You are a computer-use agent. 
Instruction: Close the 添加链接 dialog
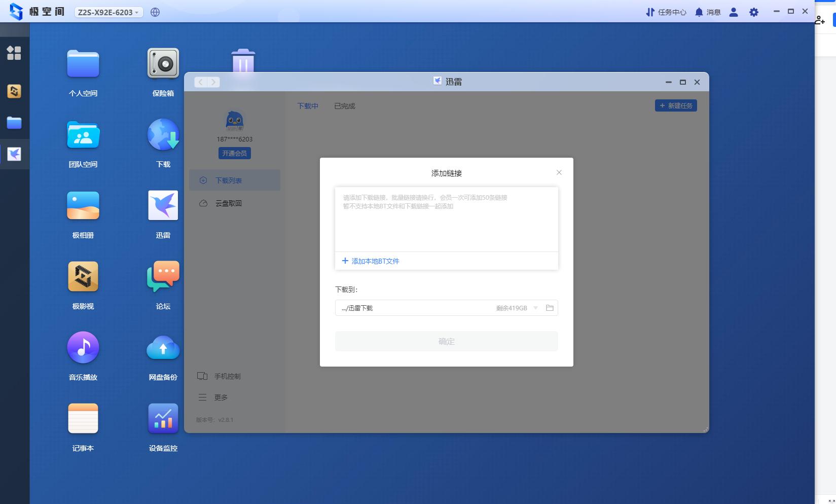(559, 172)
